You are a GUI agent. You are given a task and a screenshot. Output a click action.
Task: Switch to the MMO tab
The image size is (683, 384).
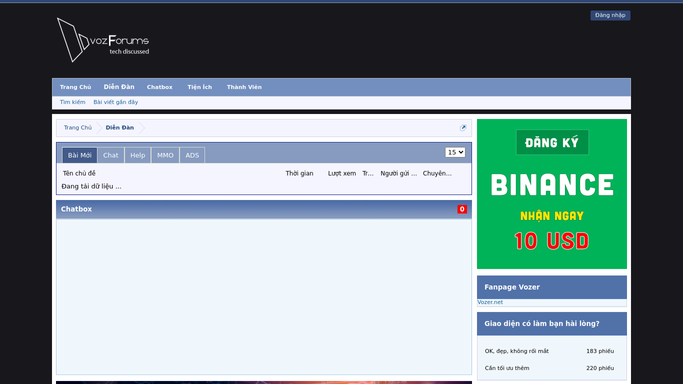coord(165,155)
